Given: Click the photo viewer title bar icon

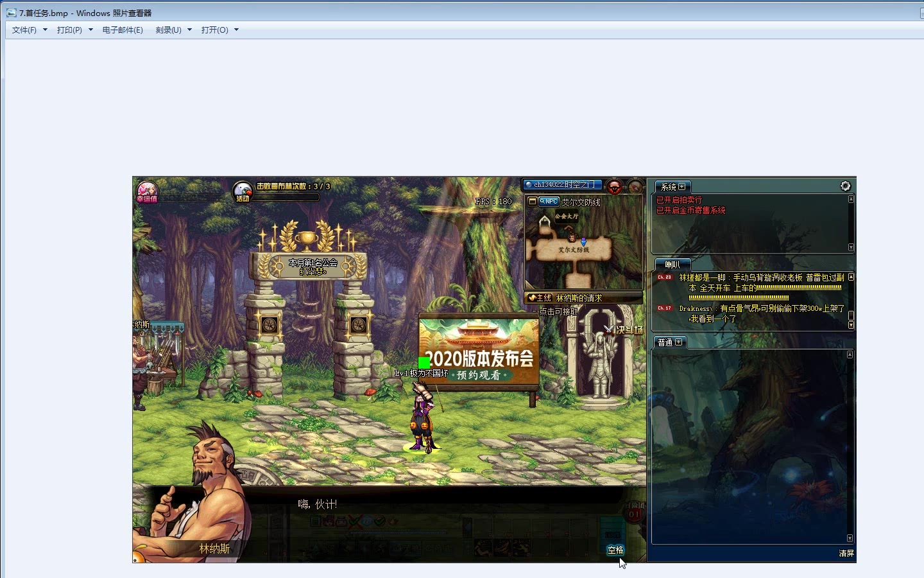Looking at the screenshot, I should (11, 13).
